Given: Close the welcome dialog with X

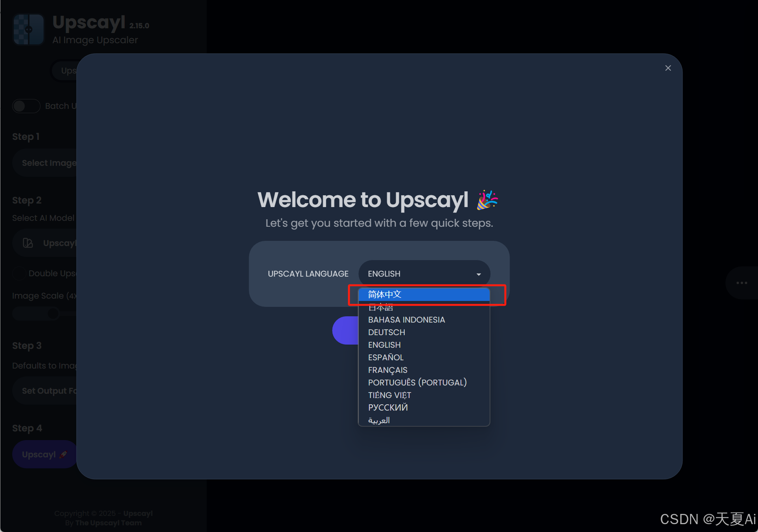Looking at the screenshot, I should 668,68.
